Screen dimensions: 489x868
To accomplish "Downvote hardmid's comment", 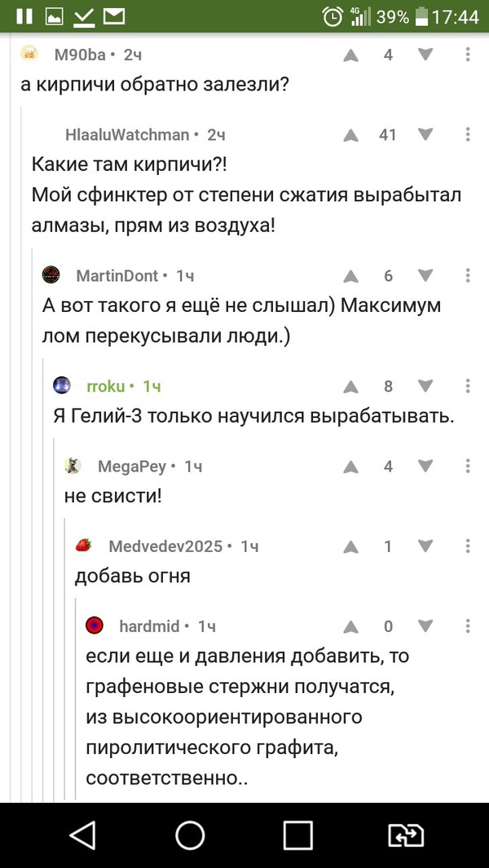I will point(425,625).
